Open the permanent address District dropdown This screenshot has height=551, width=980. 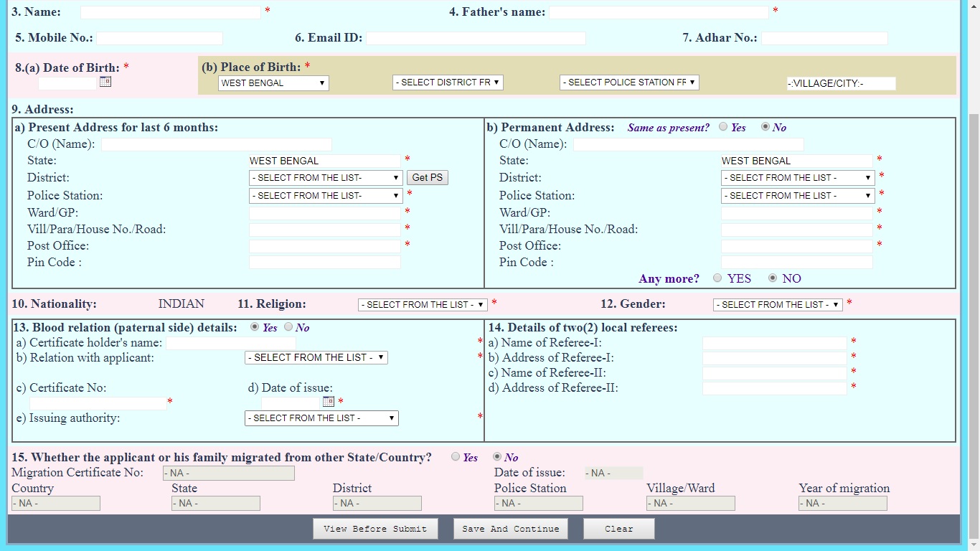click(x=796, y=177)
